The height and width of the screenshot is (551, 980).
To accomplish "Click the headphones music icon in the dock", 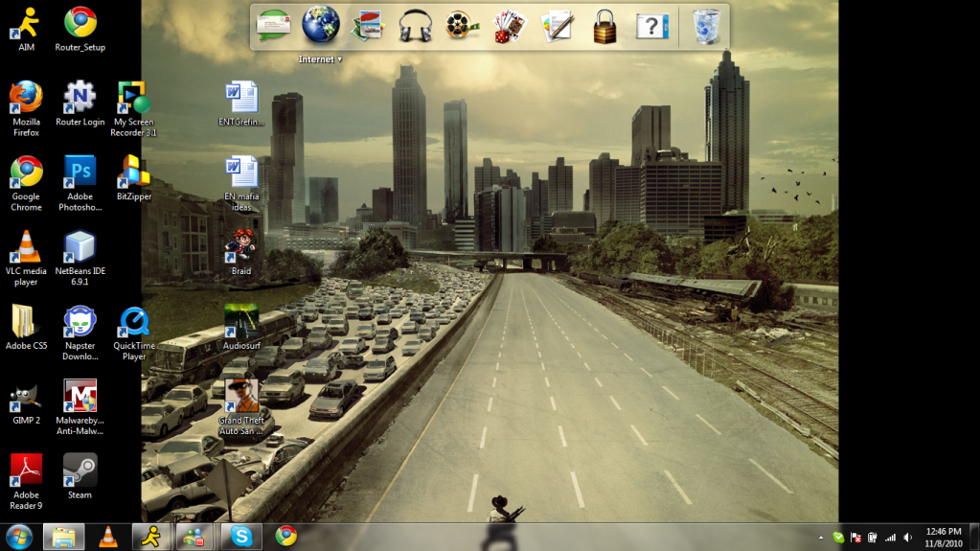I will point(415,25).
